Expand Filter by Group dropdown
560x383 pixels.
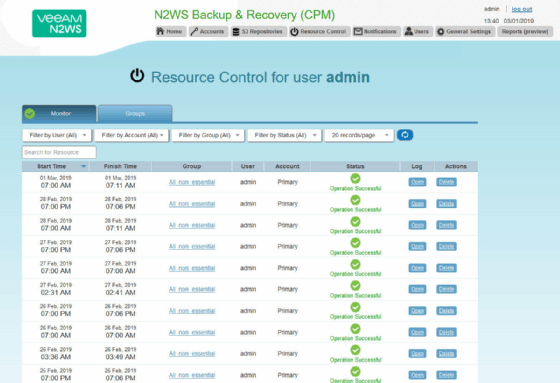(x=208, y=135)
